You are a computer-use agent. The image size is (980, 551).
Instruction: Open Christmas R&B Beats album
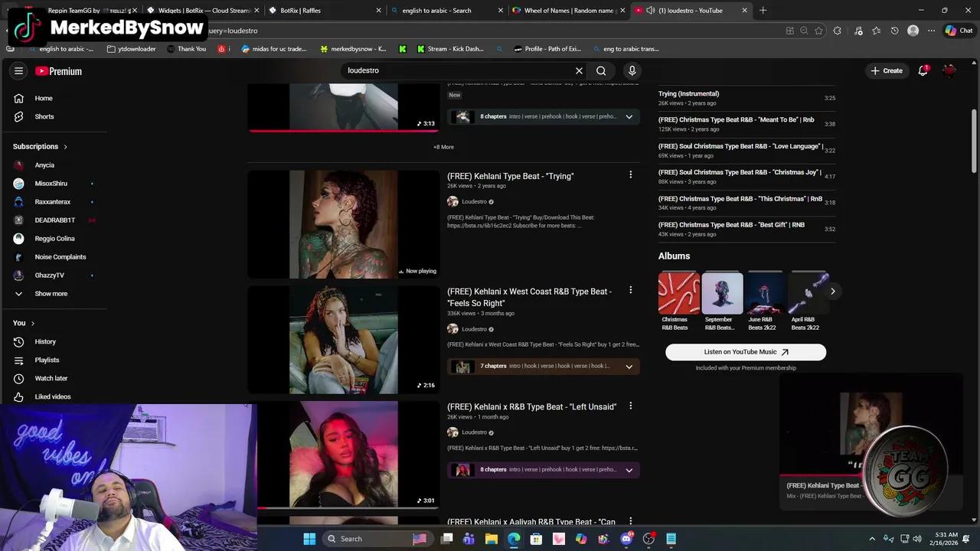678,302
